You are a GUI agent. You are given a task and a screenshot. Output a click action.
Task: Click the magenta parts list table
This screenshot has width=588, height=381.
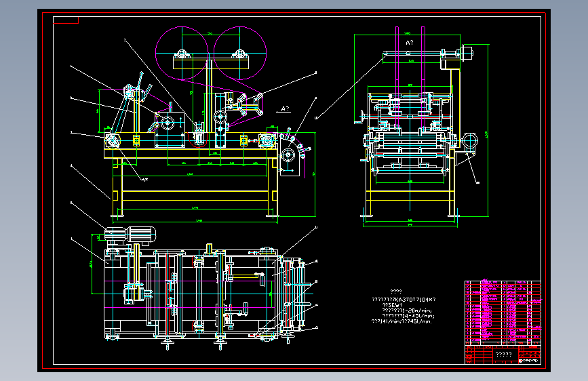[503, 312]
